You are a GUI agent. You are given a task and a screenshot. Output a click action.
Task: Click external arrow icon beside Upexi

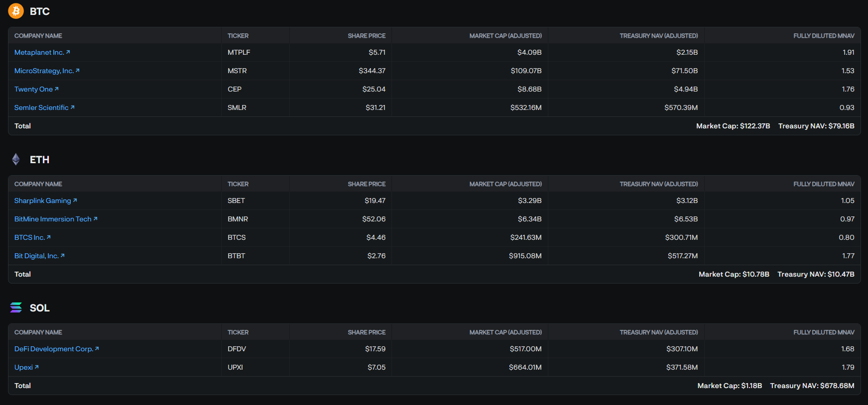[x=36, y=367]
